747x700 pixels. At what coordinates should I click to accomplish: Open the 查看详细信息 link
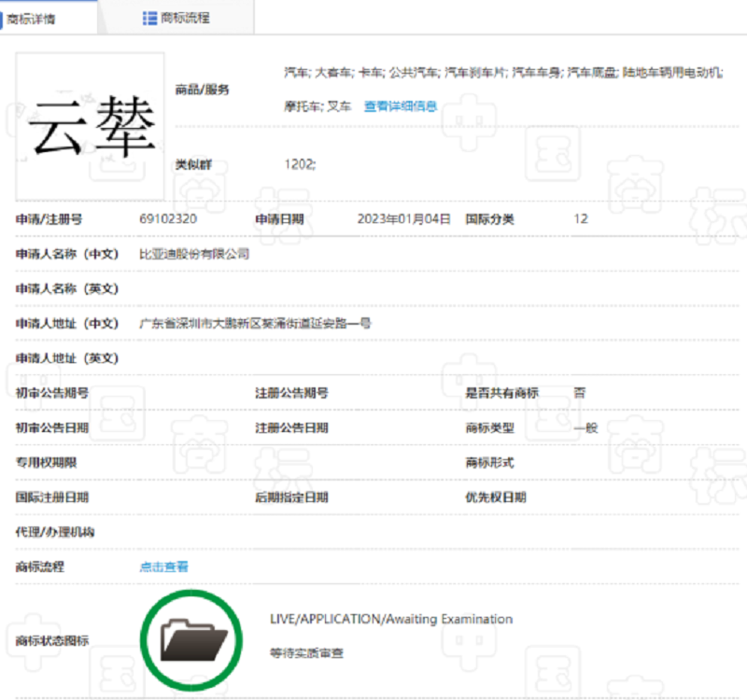tap(400, 106)
